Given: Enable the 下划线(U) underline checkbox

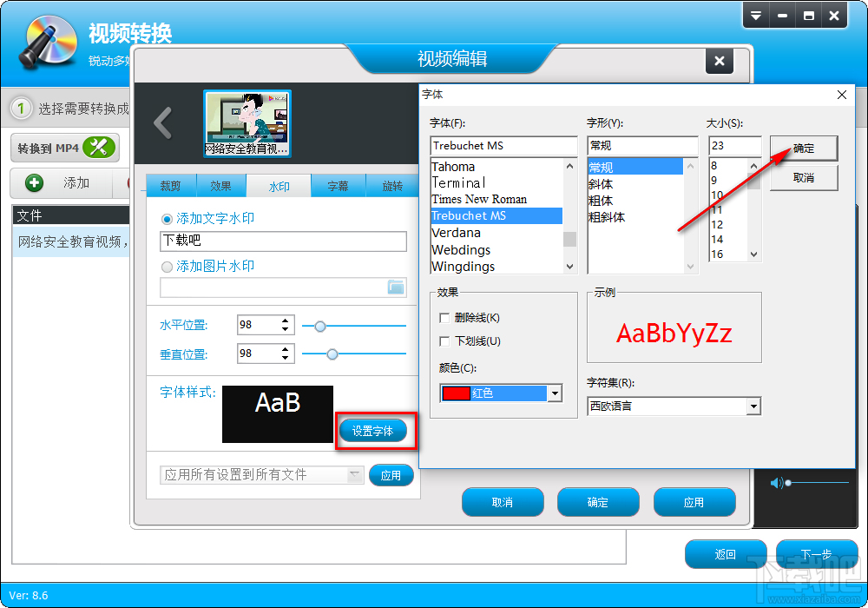Looking at the screenshot, I should [445, 340].
